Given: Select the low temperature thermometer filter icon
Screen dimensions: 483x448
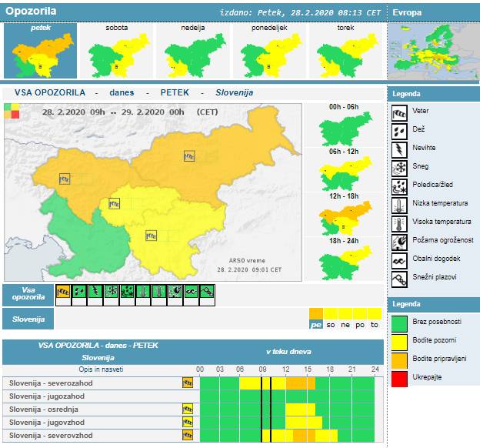Looking at the screenshot, I should click(143, 292).
